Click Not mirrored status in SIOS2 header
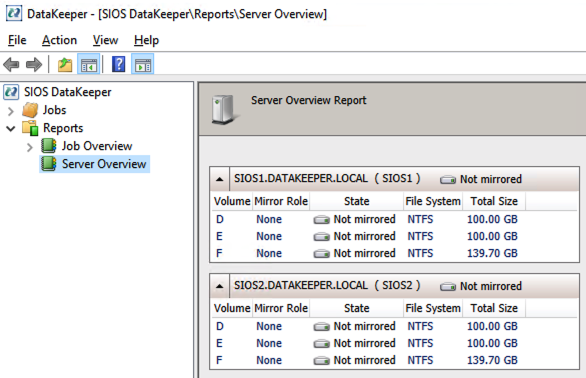Viewport: 586px width, 378px height. [491, 286]
